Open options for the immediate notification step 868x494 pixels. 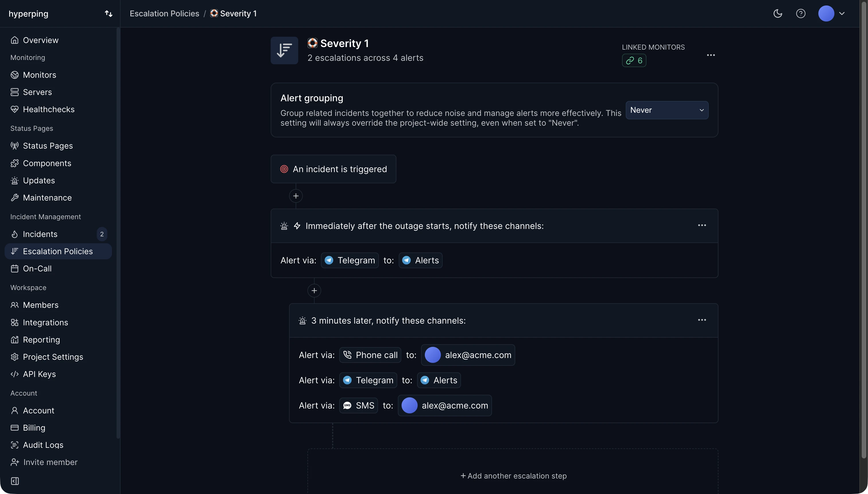click(702, 225)
